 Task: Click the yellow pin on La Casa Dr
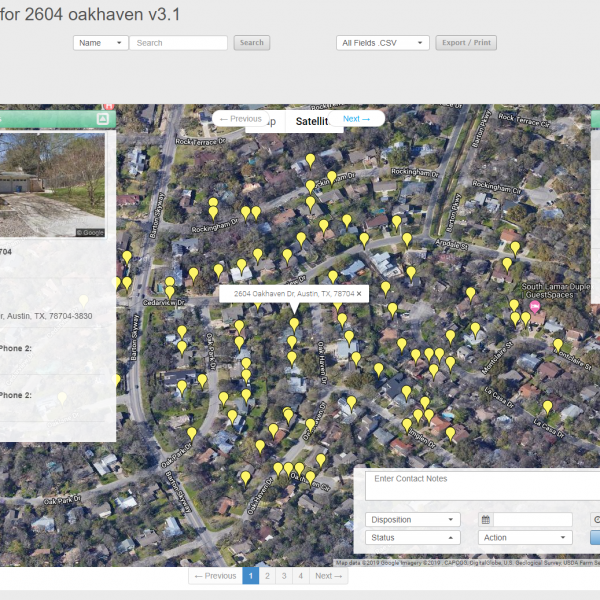pyautogui.click(x=547, y=406)
